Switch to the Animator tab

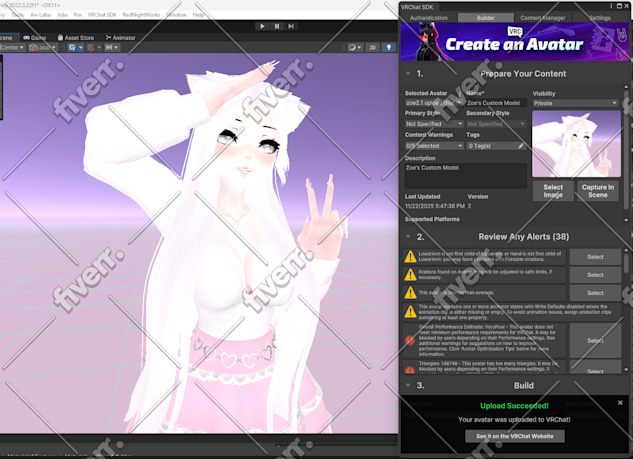pos(120,38)
